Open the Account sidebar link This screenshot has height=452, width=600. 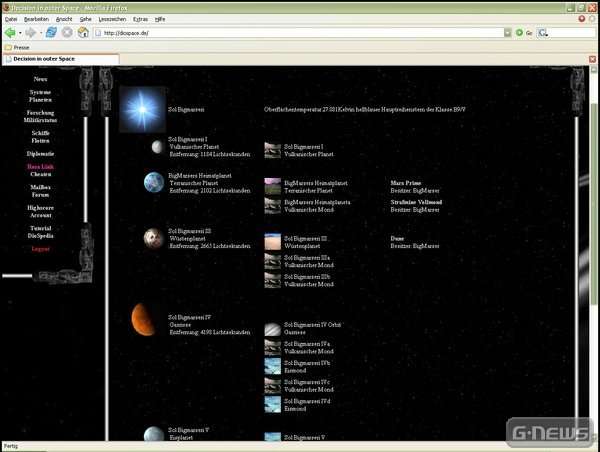click(x=40, y=215)
